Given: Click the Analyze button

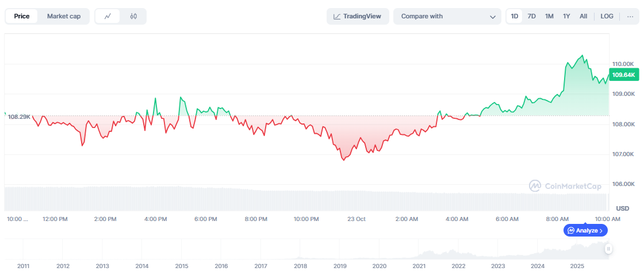Looking at the screenshot, I should (x=585, y=230).
